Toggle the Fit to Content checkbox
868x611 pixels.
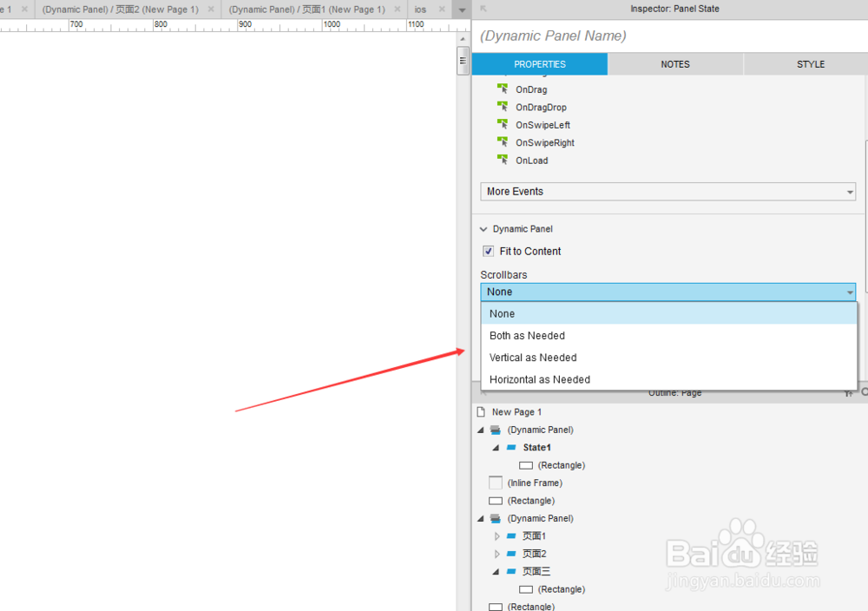click(x=488, y=252)
